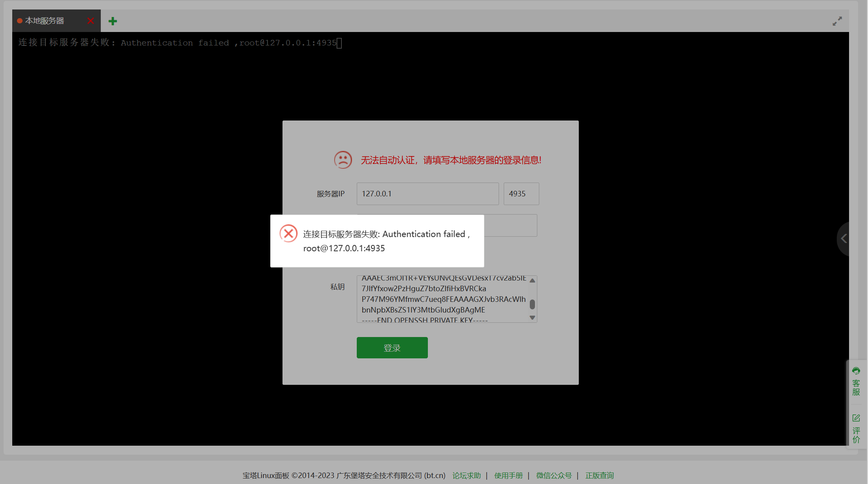Open the 微信公众号 link
868x484 pixels.
coord(554,475)
